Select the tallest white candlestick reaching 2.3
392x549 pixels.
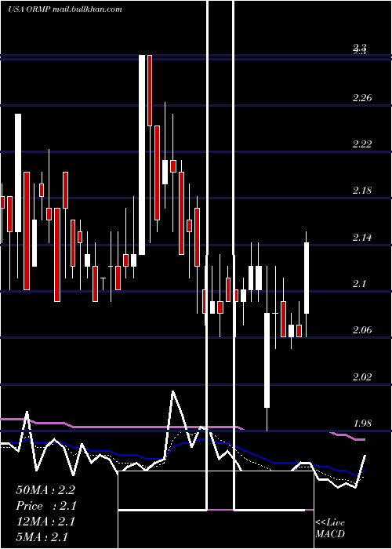point(142,155)
